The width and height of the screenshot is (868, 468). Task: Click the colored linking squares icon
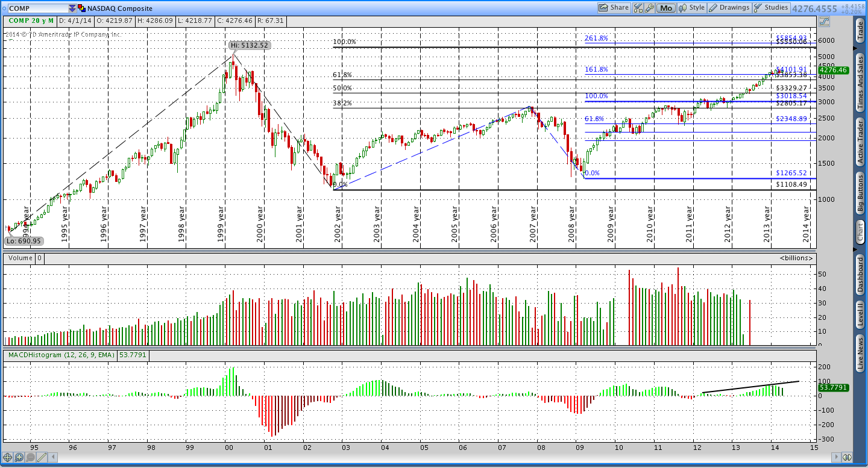pyautogui.click(x=81, y=8)
